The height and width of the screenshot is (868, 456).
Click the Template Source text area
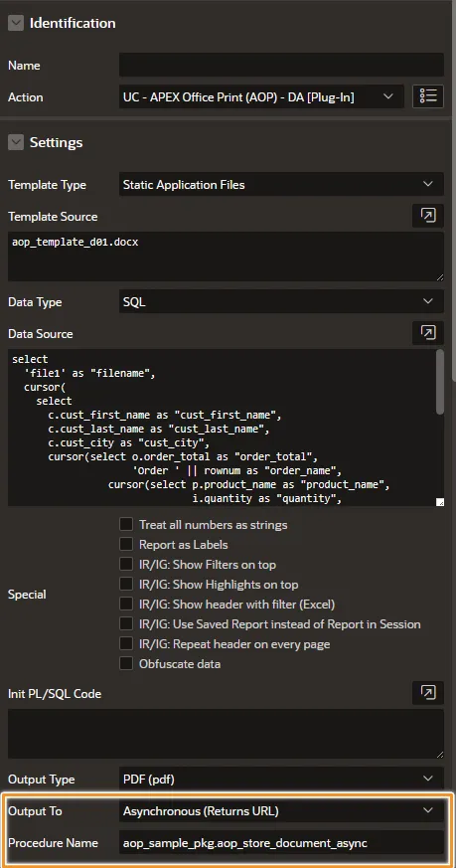pos(226,257)
